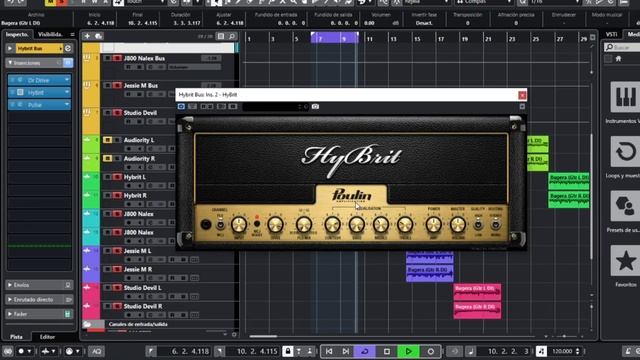Open the Favoritos star icon
Viewport: 640px width, 360px height.
625,261
